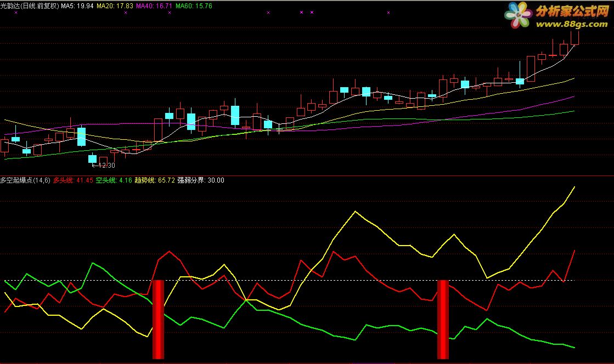614x364 pixels.
Task: Click the 12.30 lowest price annotation
Action: (x=104, y=166)
